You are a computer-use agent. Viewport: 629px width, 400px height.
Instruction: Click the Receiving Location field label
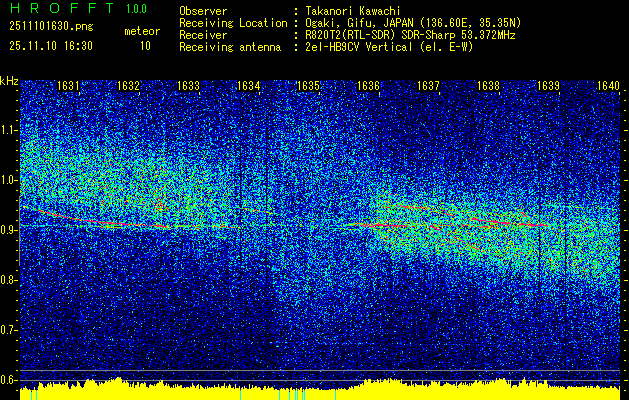pyautogui.click(x=233, y=23)
